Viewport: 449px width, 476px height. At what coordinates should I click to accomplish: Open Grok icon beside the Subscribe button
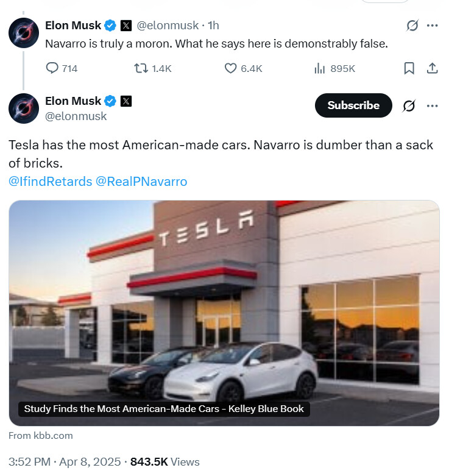pos(409,105)
